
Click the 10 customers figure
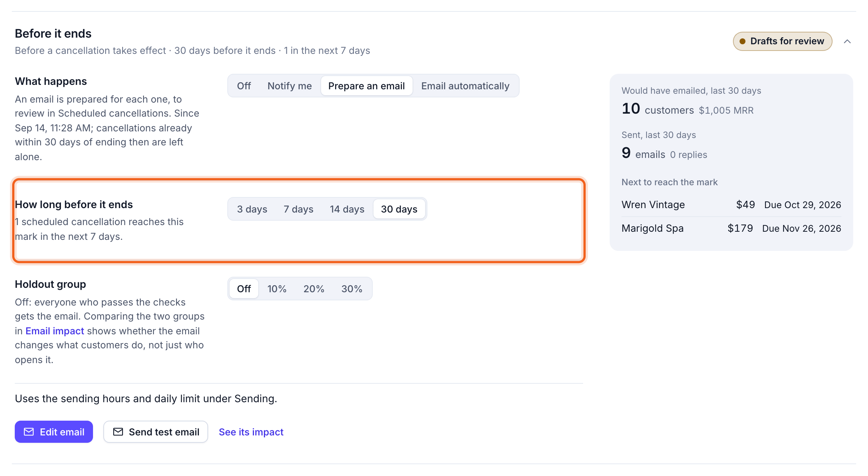(658, 109)
